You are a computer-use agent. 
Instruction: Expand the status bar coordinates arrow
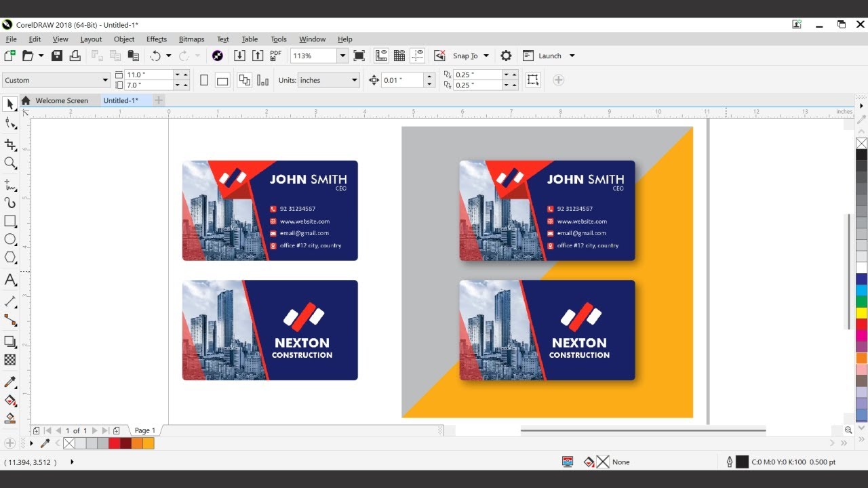72,462
